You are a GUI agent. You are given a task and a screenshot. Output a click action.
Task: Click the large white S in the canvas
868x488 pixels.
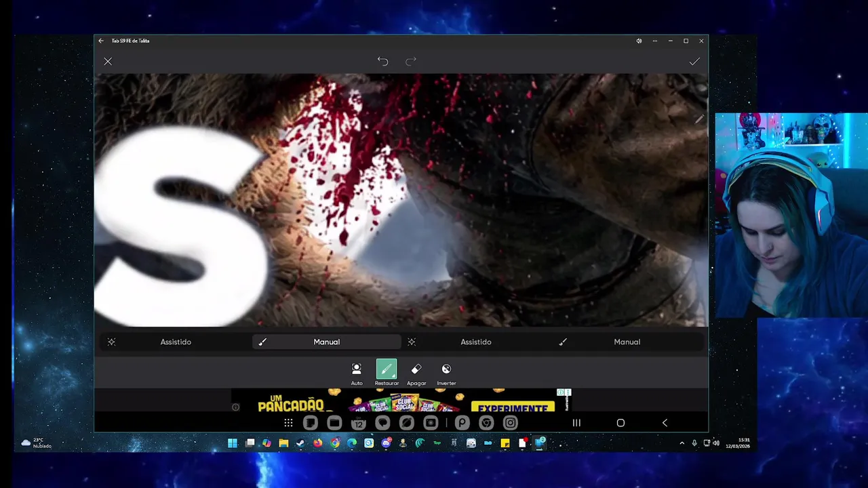pos(182,227)
